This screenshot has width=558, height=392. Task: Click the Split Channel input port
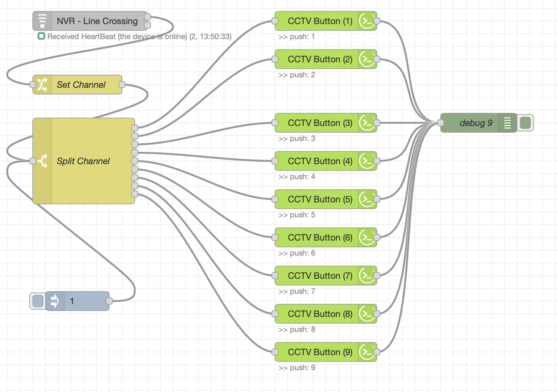coord(33,161)
